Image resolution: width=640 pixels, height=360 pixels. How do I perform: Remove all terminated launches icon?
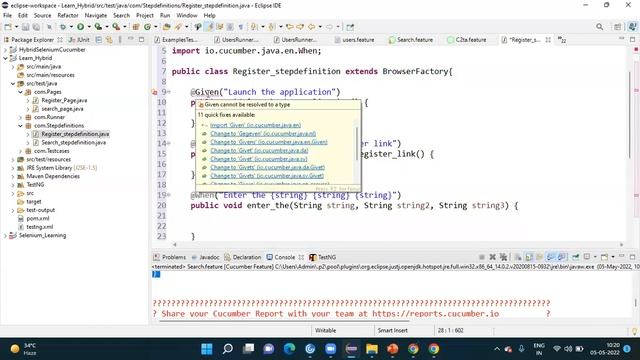pos(503,257)
